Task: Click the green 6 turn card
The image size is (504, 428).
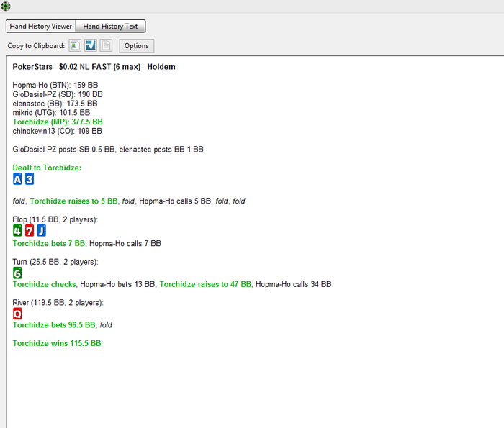Action: (x=17, y=273)
